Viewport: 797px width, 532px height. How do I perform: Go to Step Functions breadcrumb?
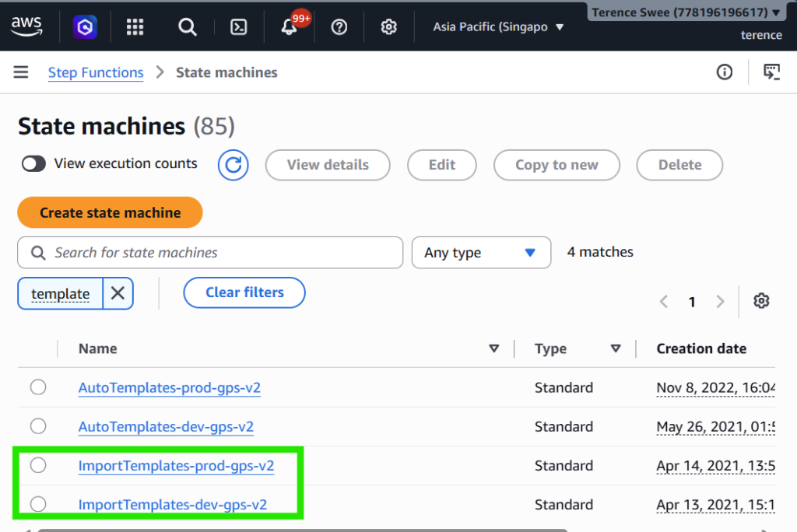click(96, 72)
